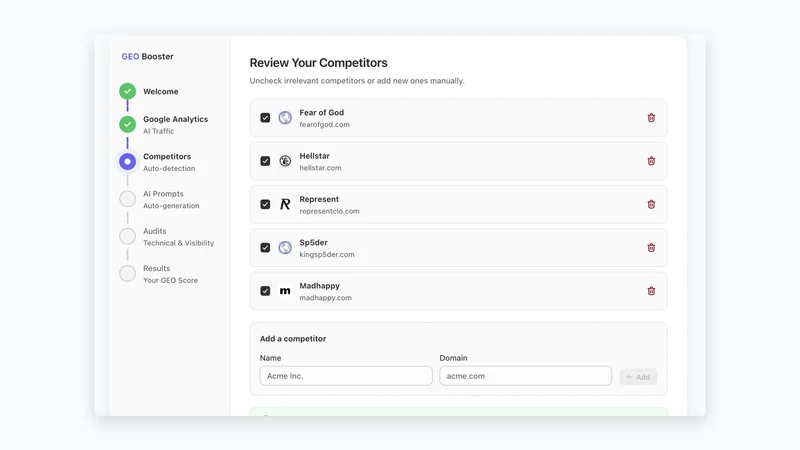
Task: Delete the Fear of God competitor
Action: point(651,118)
